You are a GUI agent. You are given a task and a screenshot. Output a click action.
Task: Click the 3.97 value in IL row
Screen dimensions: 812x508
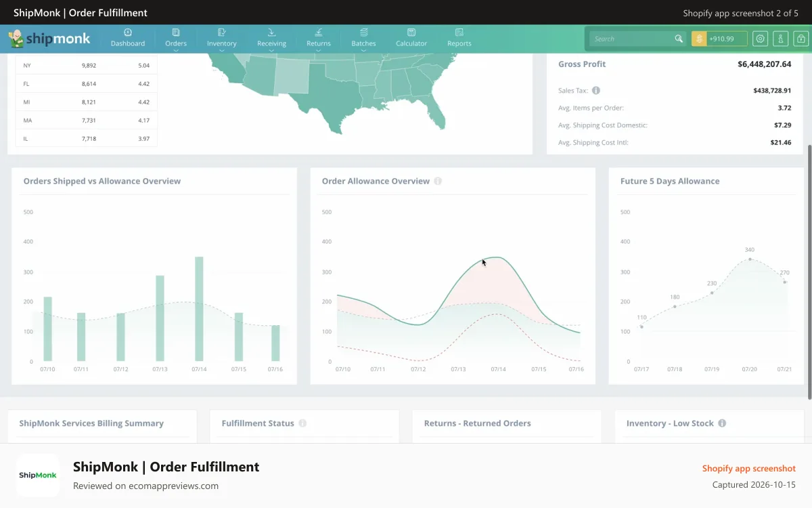(x=143, y=139)
